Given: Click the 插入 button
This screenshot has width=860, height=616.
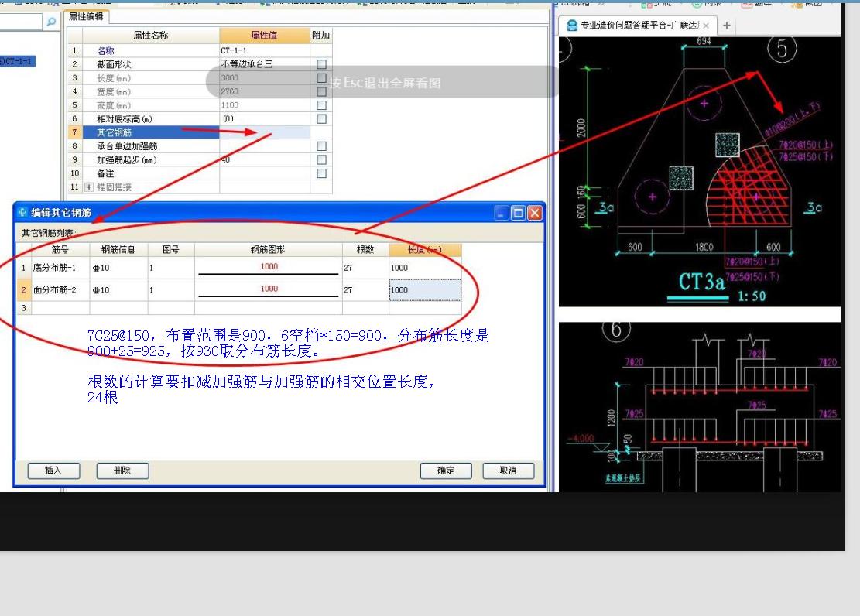Looking at the screenshot, I should 53,471.
